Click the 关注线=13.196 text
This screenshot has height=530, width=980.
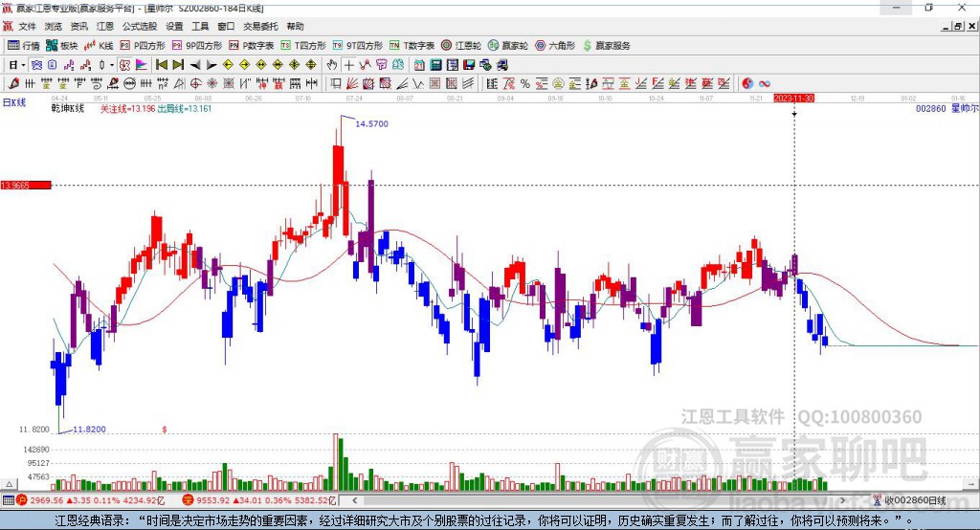click(x=128, y=109)
